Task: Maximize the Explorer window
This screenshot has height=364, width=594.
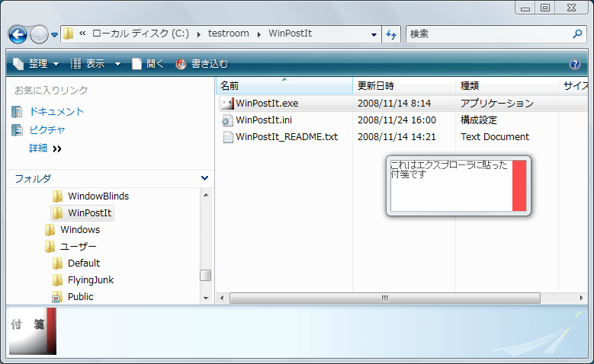Action: 544,8
